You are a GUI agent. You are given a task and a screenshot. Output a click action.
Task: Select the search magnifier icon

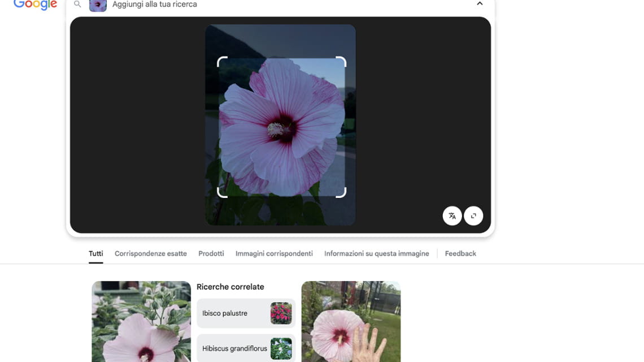pos(77,4)
